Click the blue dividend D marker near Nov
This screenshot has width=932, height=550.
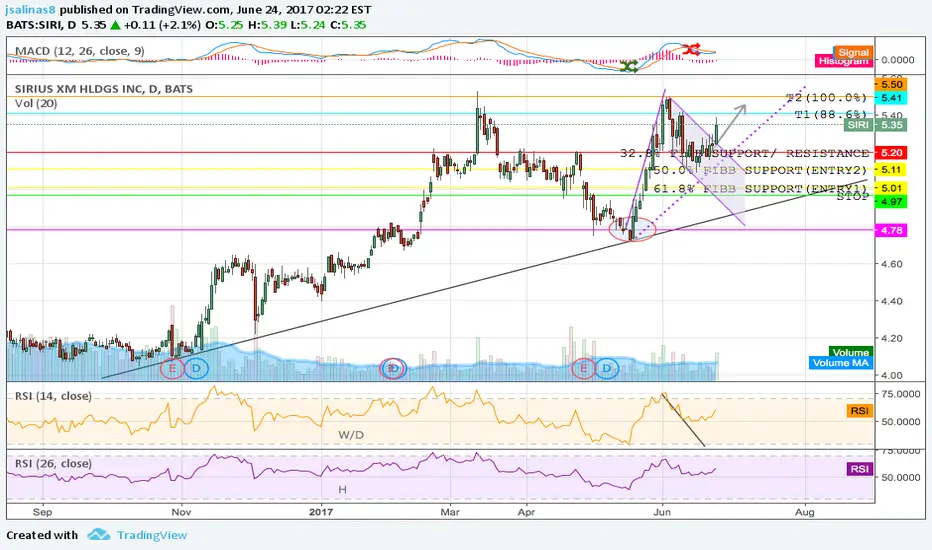[196, 369]
